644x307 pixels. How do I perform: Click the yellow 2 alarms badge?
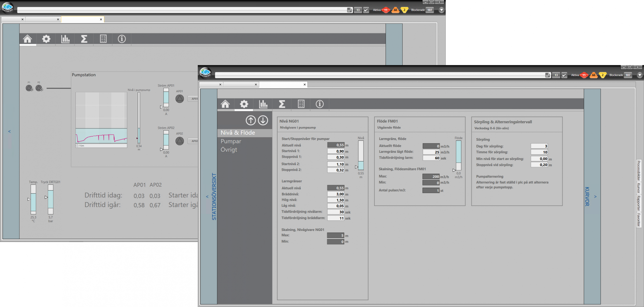click(x=602, y=75)
